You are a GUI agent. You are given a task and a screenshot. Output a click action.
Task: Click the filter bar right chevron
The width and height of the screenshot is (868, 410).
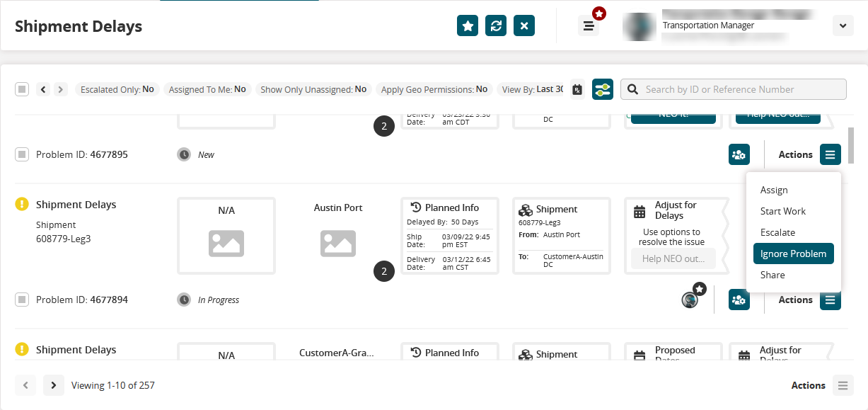click(x=62, y=89)
